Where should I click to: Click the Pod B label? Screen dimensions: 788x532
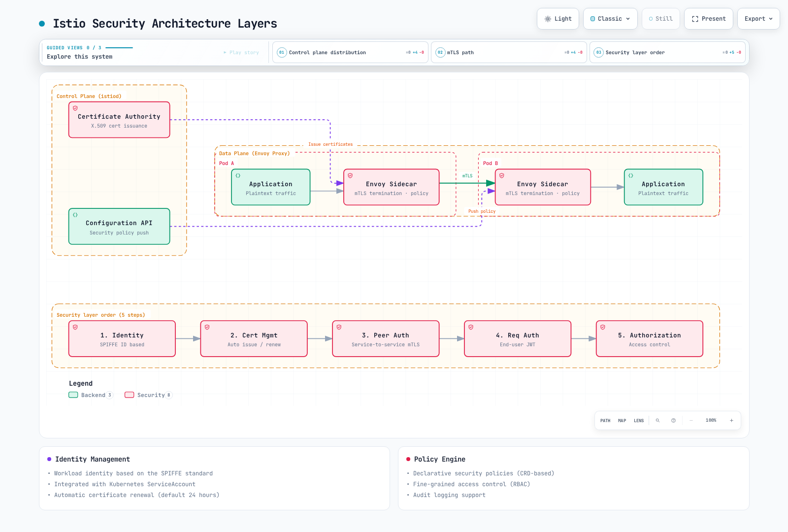491,164
